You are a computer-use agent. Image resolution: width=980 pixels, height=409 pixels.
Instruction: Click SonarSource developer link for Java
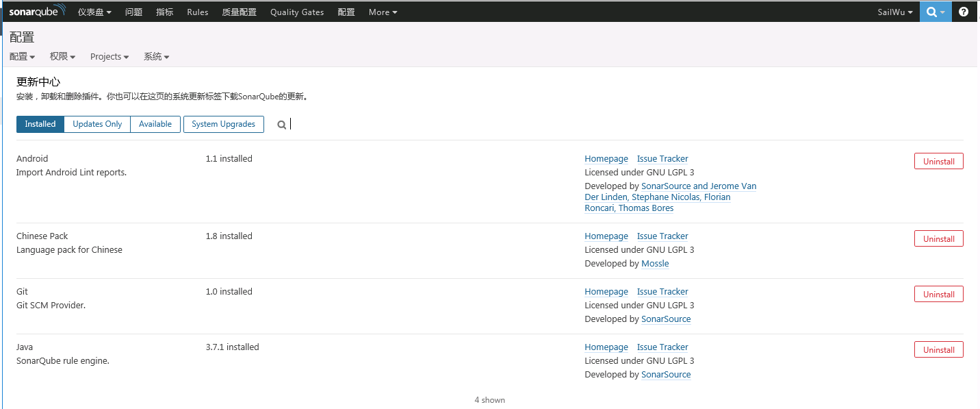tap(666, 375)
